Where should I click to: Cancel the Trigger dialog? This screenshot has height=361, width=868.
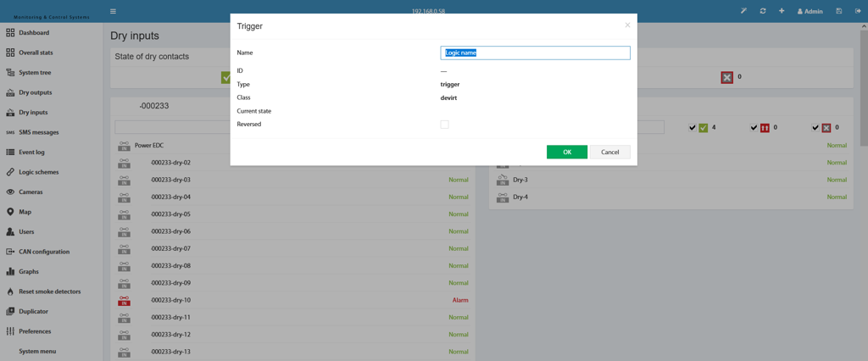pyautogui.click(x=610, y=153)
